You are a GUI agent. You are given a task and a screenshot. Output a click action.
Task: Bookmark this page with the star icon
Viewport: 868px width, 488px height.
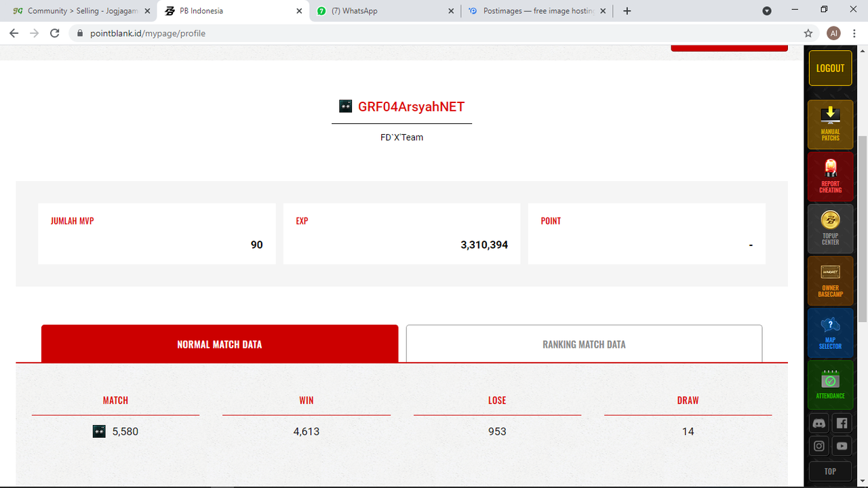pyautogui.click(x=808, y=33)
